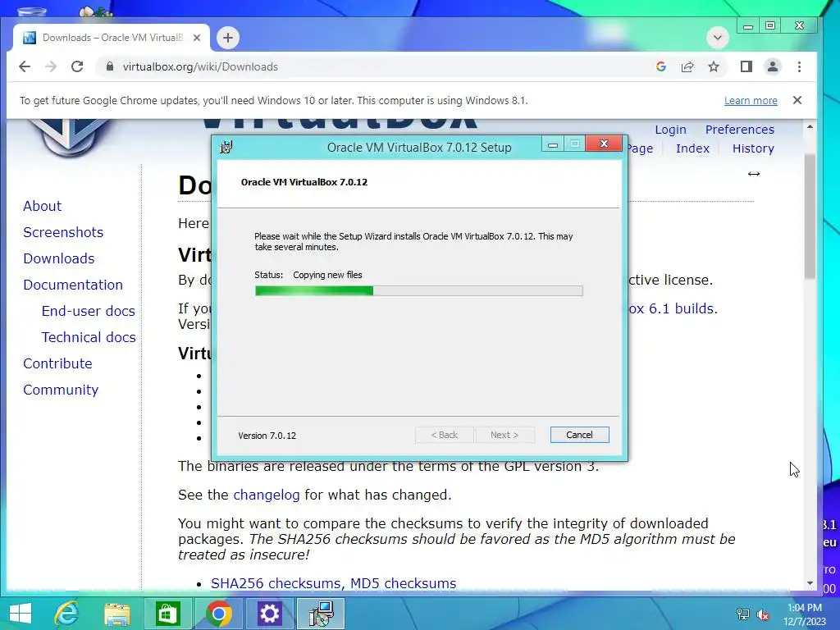Click the vertical scrollbar thumb

810,216
